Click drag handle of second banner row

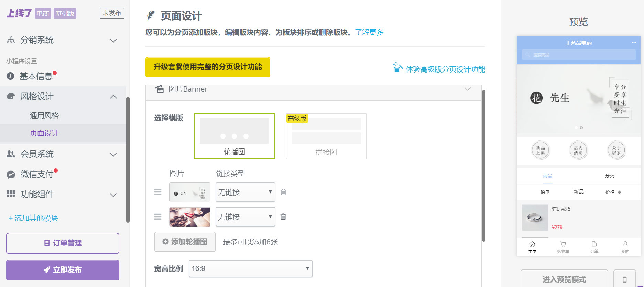(158, 217)
